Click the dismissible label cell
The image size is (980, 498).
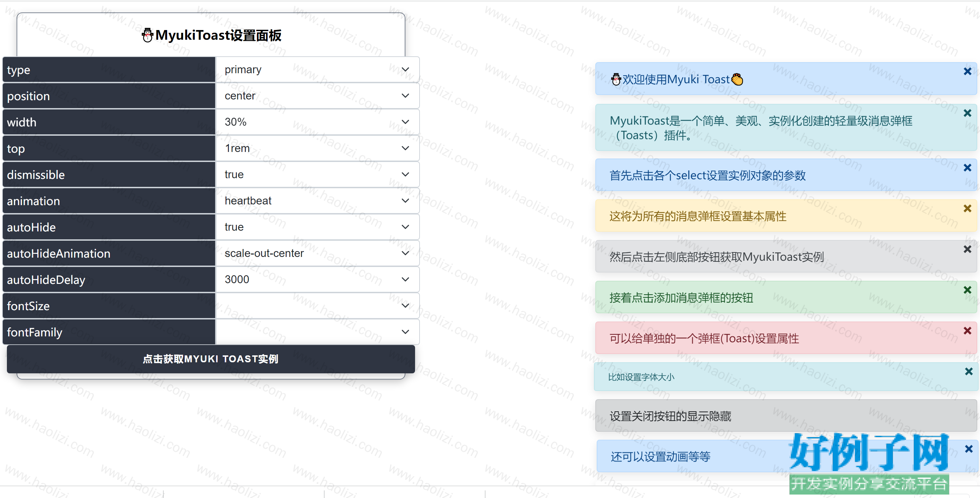pyautogui.click(x=109, y=175)
